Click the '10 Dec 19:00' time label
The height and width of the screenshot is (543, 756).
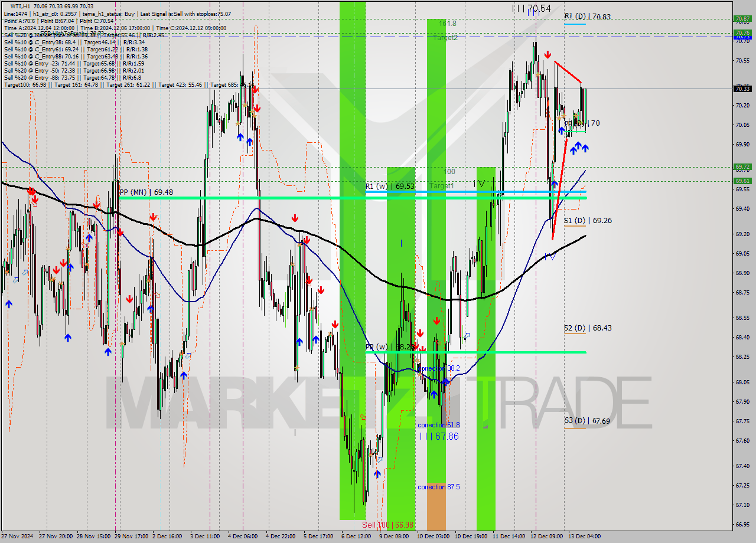[471, 537]
